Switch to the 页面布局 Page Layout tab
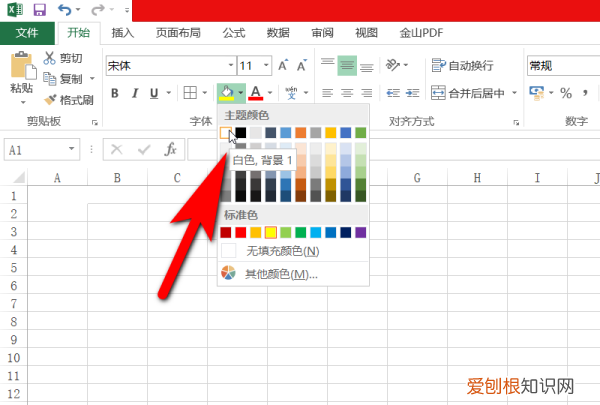 pos(178,33)
